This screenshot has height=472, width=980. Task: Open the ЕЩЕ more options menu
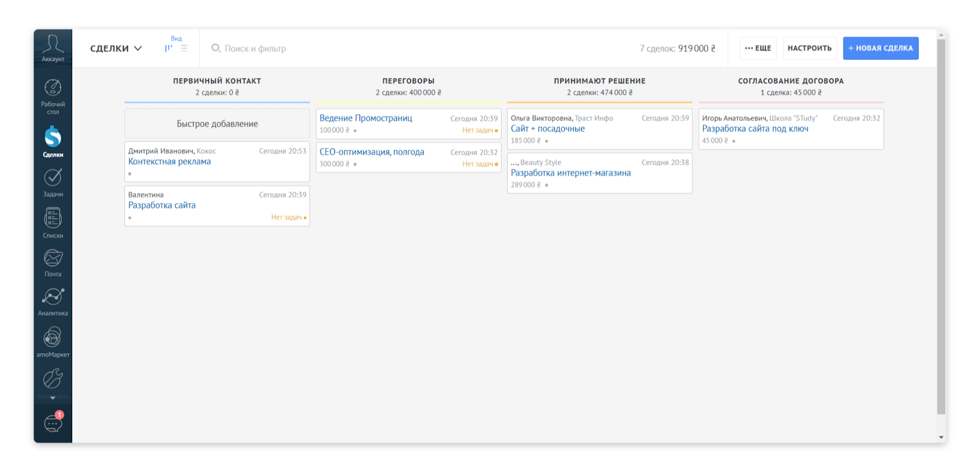(x=758, y=48)
